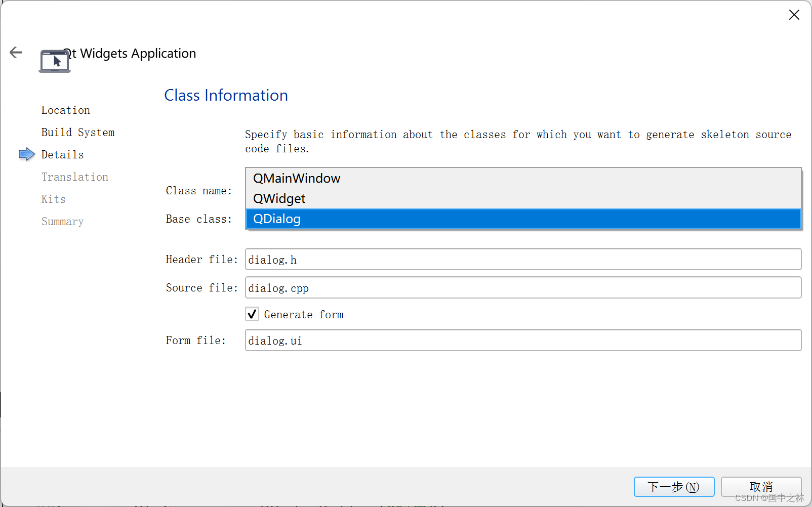Click the Source file label

pos(202,287)
